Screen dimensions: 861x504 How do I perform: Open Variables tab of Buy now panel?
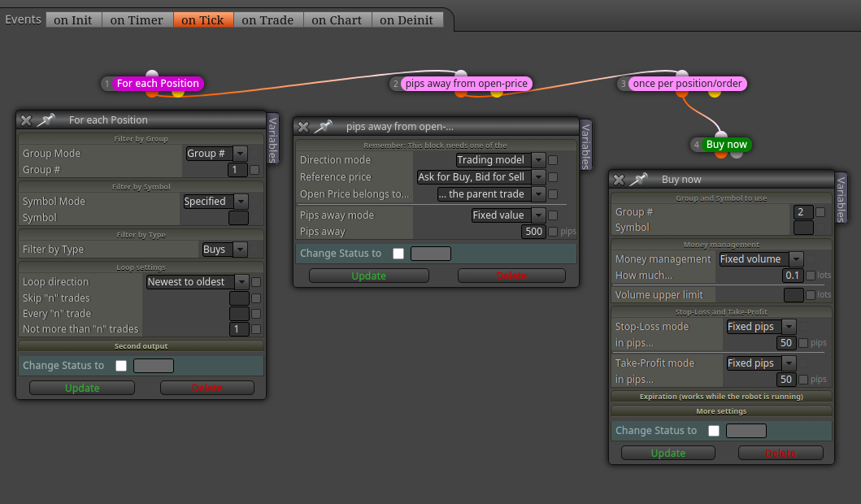click(x=841, y=198)
